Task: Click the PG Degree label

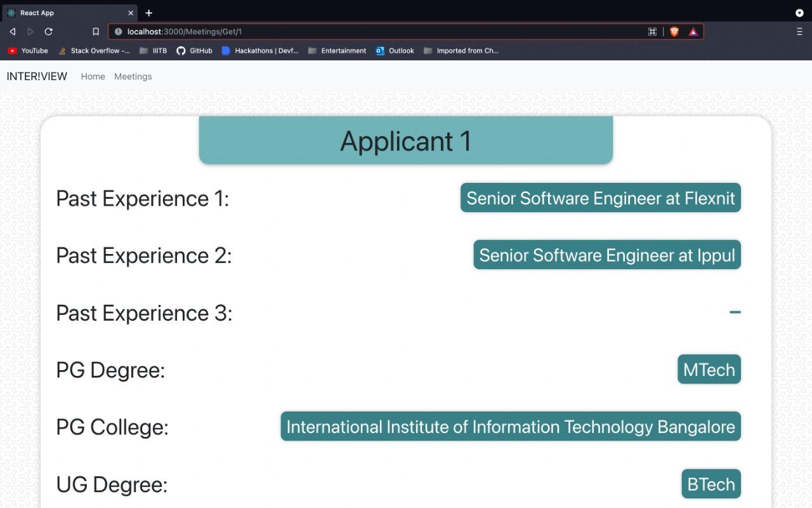Action: click(110, 370)
